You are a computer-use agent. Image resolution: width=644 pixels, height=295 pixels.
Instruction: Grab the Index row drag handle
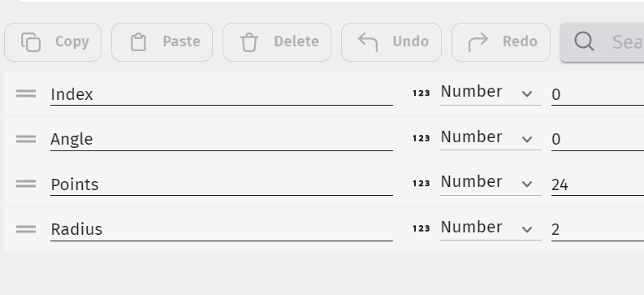(26, 94)
